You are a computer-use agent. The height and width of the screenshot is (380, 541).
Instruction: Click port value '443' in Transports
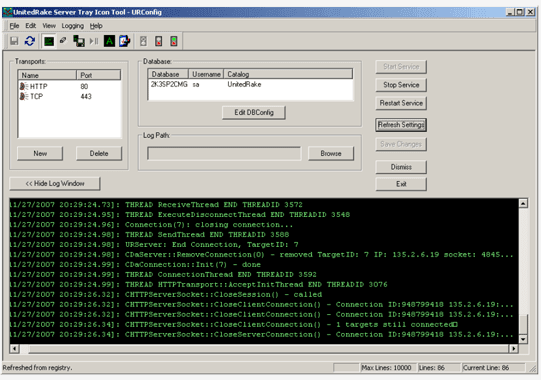86,96
